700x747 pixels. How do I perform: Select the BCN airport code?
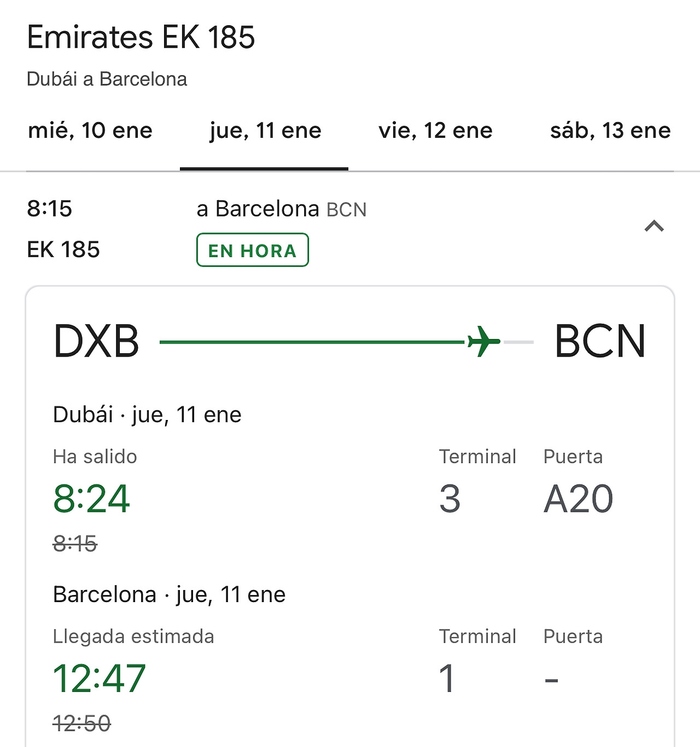click(x=600, y=341)
